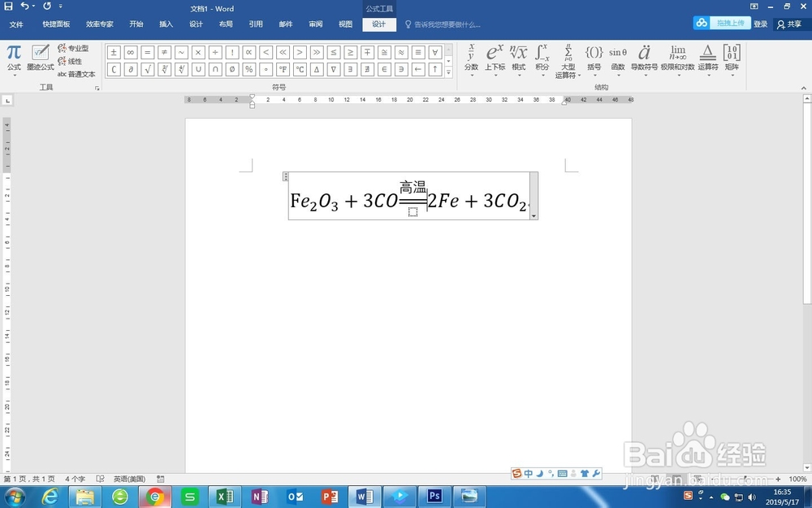Click the empty placeholder below the equals sign
The image size is (812, 508).
click(x=412, y=211)
